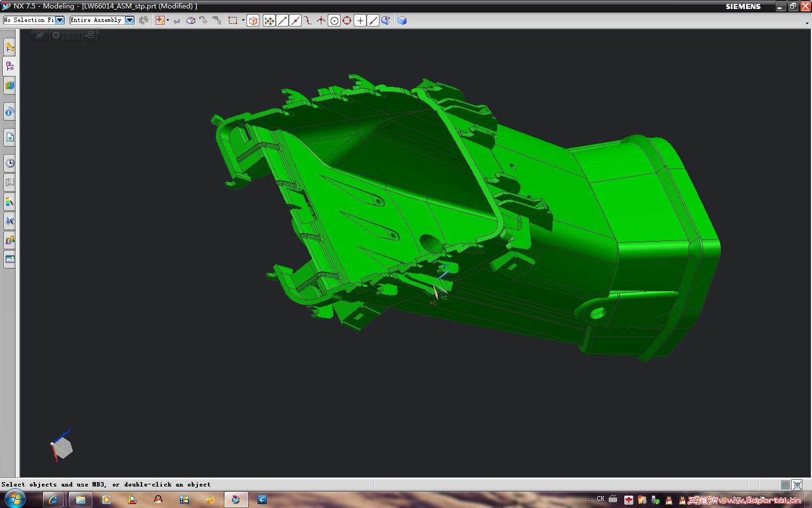Toggle the Point on Surface snap option
This screenshot has height=508, width=812.
pos(386,21)
